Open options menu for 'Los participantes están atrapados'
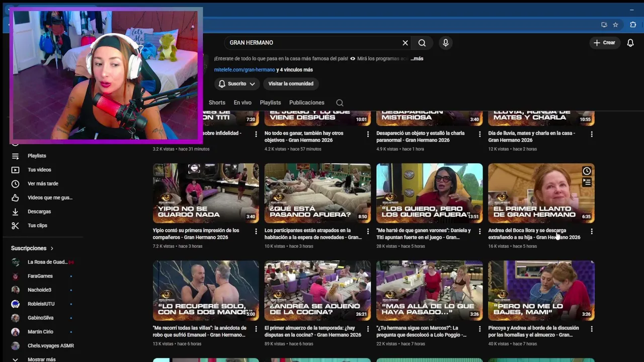 tap(368, 231)
